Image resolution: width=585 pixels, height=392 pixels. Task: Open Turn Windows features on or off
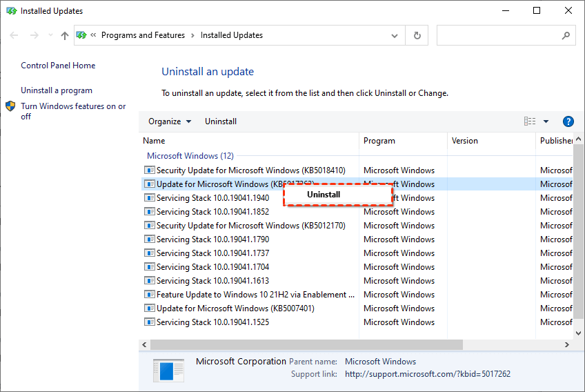(x=73, y=111)
